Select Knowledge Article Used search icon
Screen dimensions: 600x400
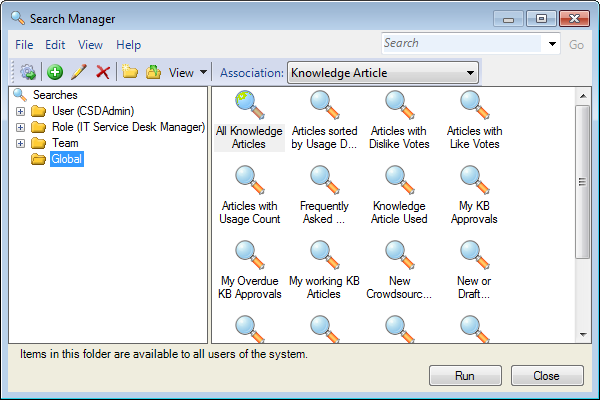tap(398, 194)
